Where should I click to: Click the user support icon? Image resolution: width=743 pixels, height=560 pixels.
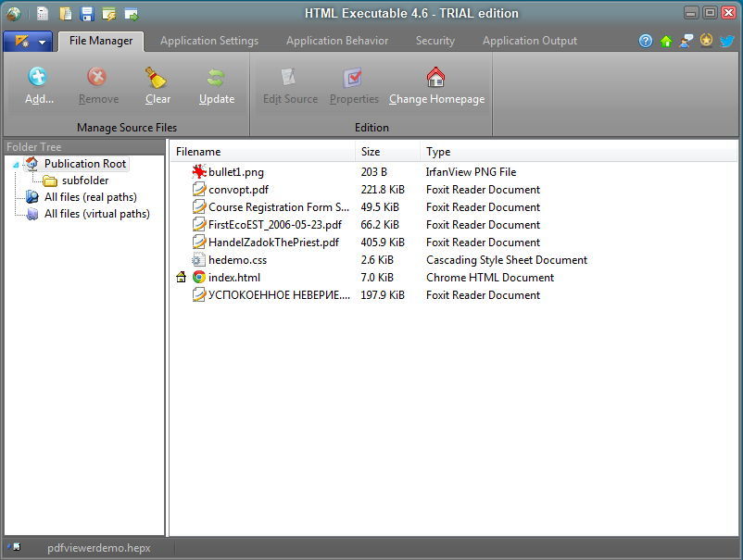[x=686, y=41]
